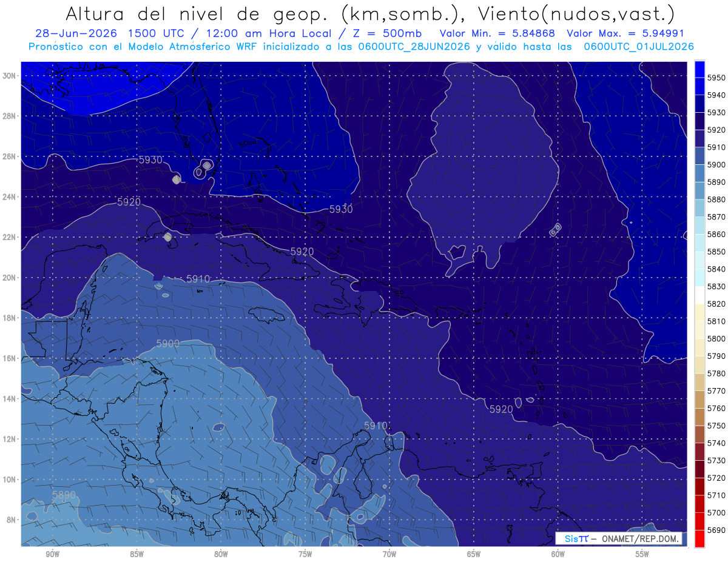This screenshot has width=728, height=562.
Task: Click the 5920 contour label in the eastern Caribbean
Action: coord(501,409)
